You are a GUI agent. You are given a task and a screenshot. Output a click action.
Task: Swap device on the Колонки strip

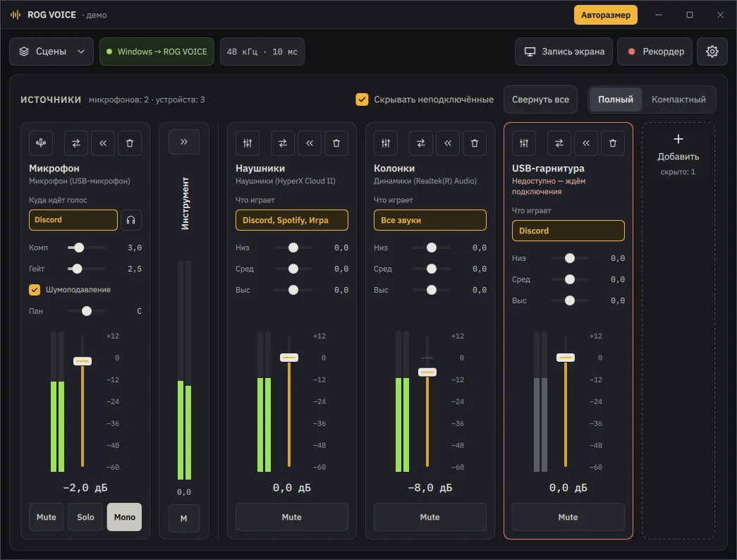[420, 143]
